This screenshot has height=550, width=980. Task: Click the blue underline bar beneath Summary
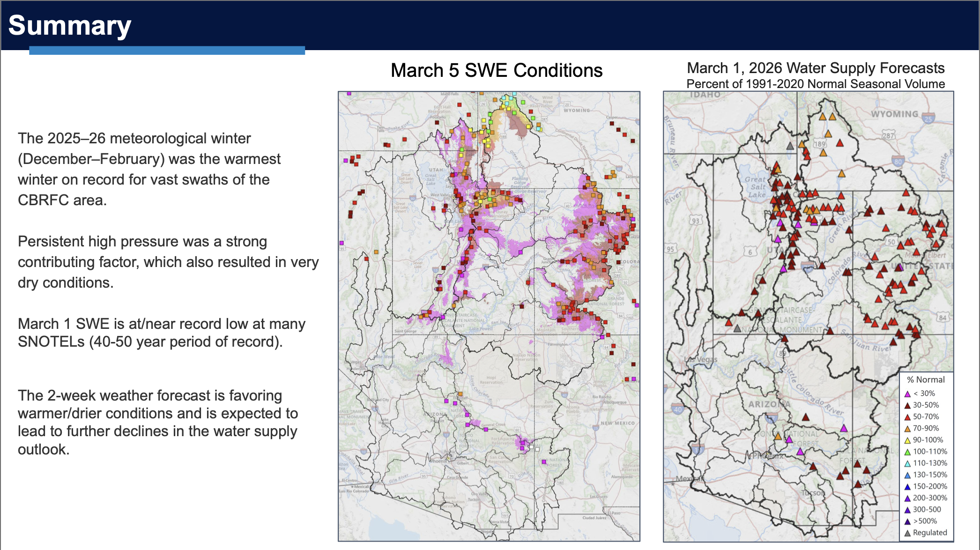point(167,51)
